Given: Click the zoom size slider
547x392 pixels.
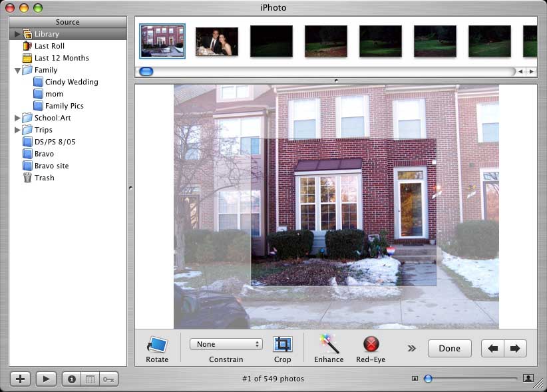Looking at the screenshot, I should tap(471, 379).
